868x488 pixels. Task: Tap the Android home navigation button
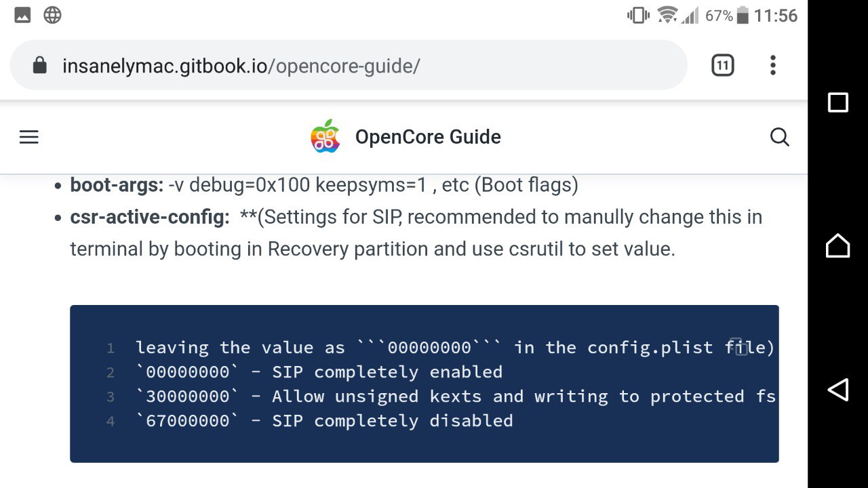838,245
